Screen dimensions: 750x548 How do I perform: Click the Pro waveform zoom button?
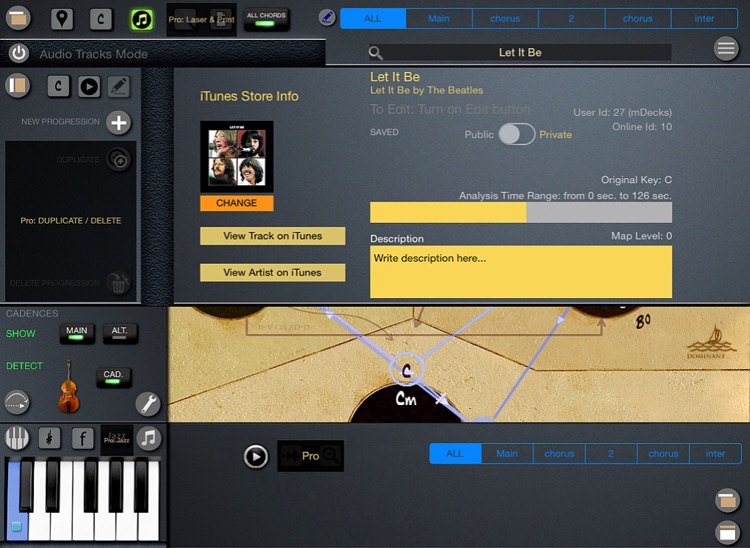click(x=310, y=456)
